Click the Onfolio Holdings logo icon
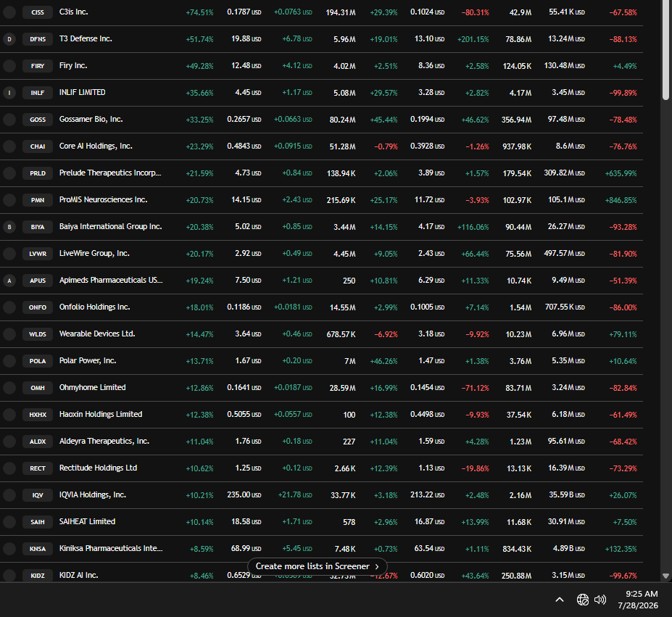The width and height of the screenshot is (672, 617). pos(9,307)
